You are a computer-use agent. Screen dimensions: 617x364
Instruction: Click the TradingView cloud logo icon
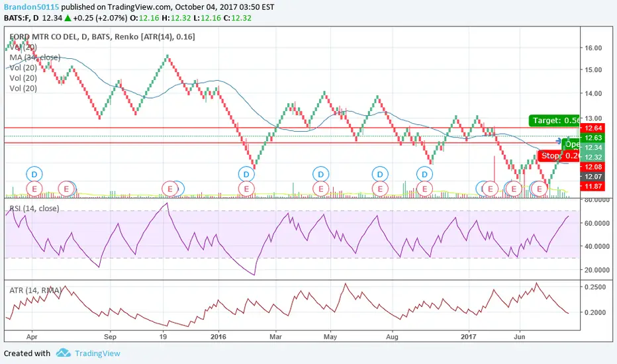[64, 353]
